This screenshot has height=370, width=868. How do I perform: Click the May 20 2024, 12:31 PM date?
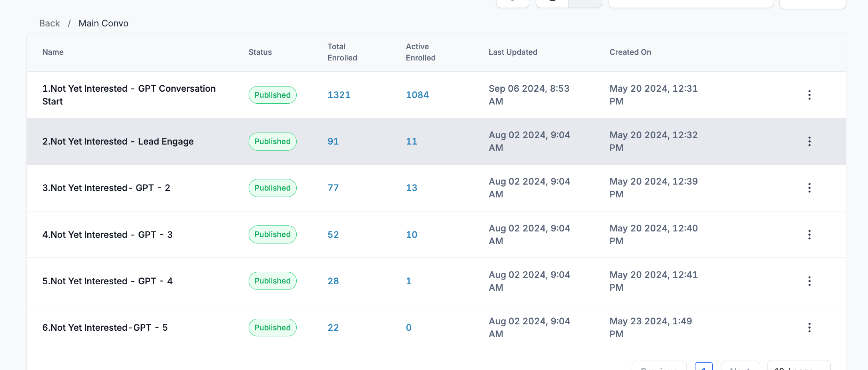653,95
